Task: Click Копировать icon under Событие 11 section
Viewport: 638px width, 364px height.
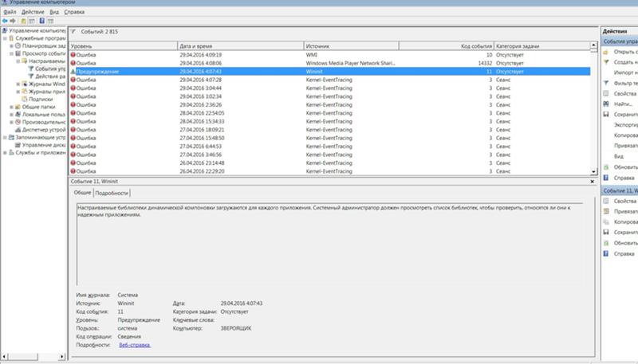Action: coord(606,221)
